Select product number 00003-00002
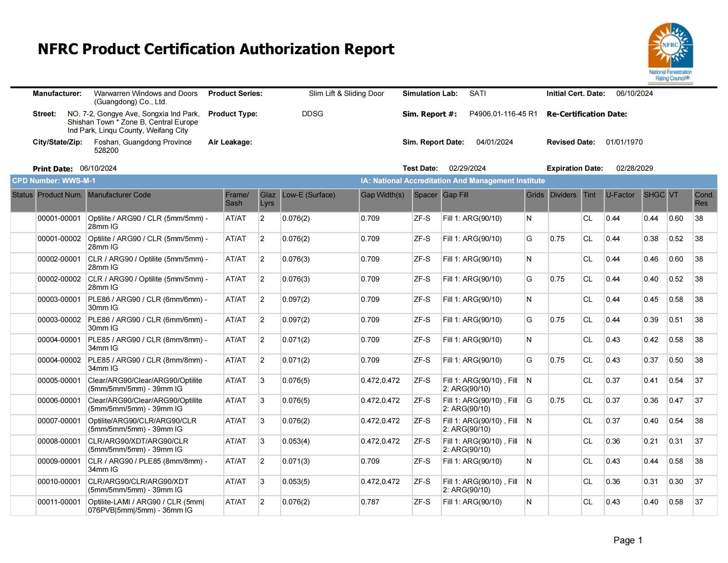 [59, 320]
